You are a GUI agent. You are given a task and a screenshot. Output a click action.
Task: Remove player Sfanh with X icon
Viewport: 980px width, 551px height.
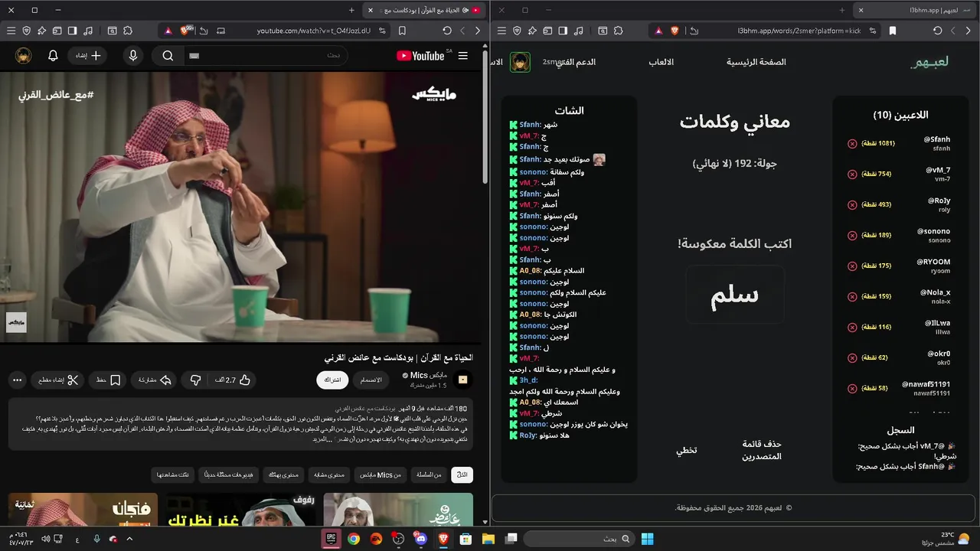pos(852,144)
